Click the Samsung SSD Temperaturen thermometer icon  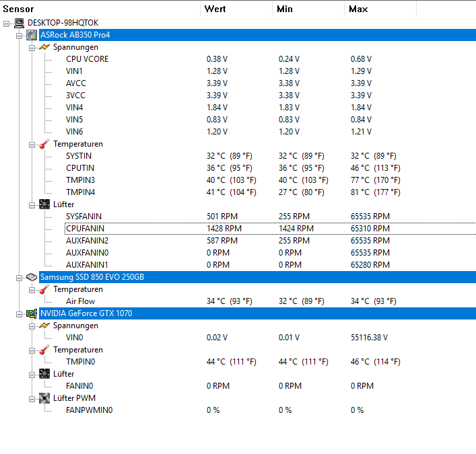[x=44, y=289]
